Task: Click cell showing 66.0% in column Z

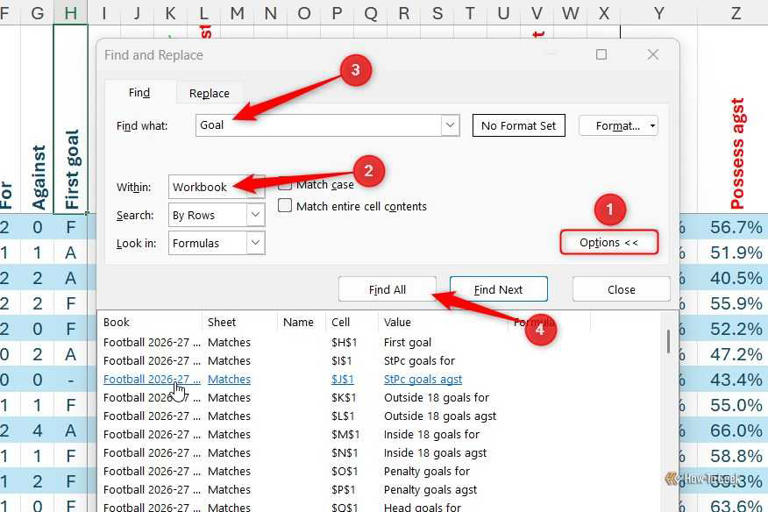Action: (x=736, y=430)
